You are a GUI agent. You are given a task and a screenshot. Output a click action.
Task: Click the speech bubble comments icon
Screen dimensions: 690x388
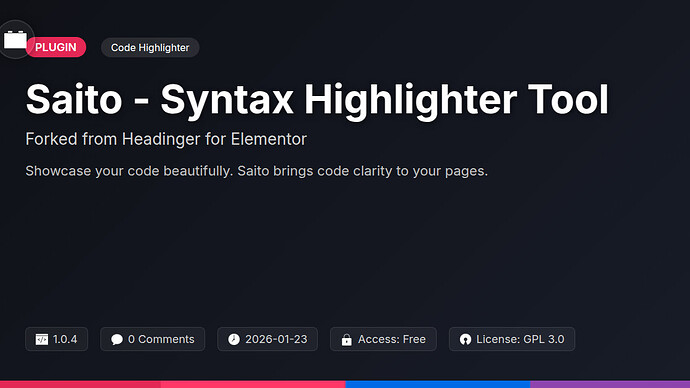(117, 339)
